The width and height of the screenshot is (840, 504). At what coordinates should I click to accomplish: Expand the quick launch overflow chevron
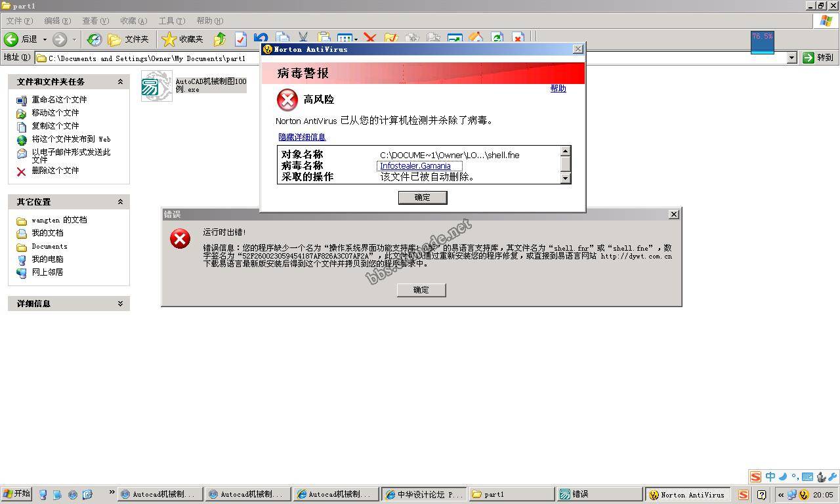tap(112, 492)
